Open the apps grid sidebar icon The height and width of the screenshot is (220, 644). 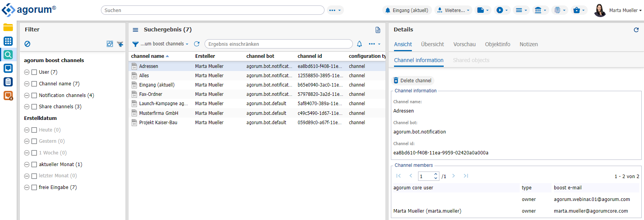(8, 41)
